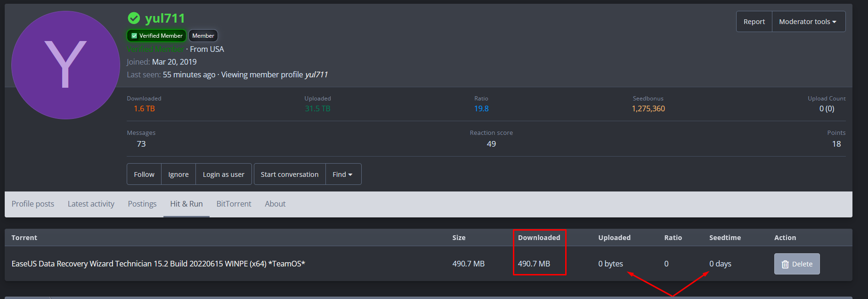Click the yul711 username heading
The height and width of the screenshot is (299, 868).
[x=165, y=18]
